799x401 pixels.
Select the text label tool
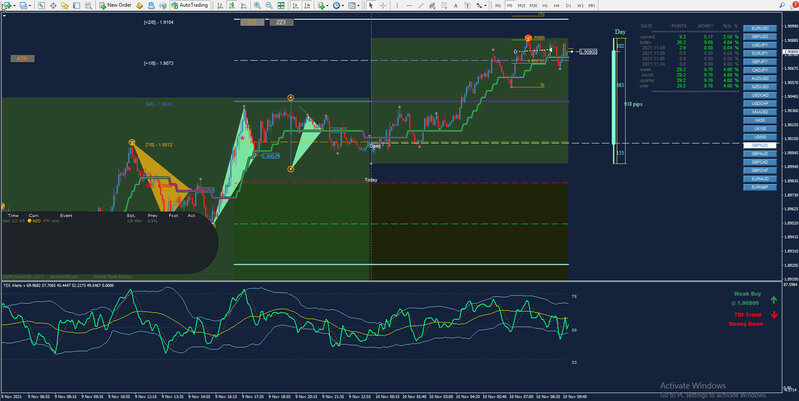coord(467,5)
